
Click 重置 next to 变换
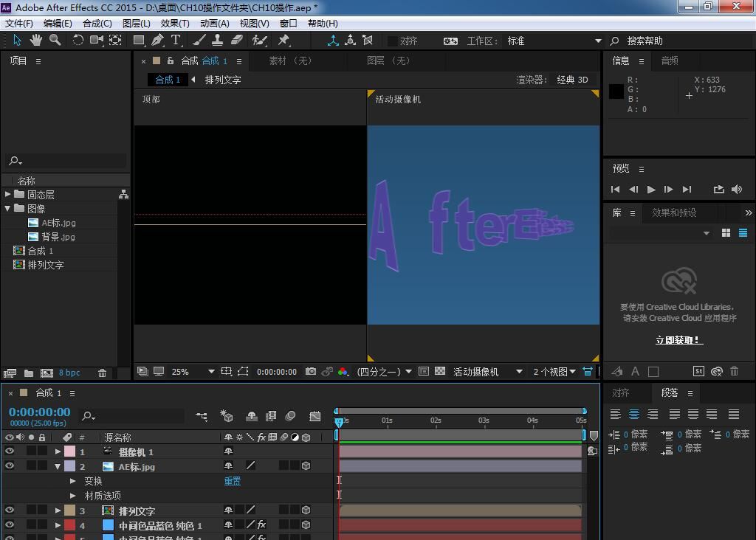233,481
